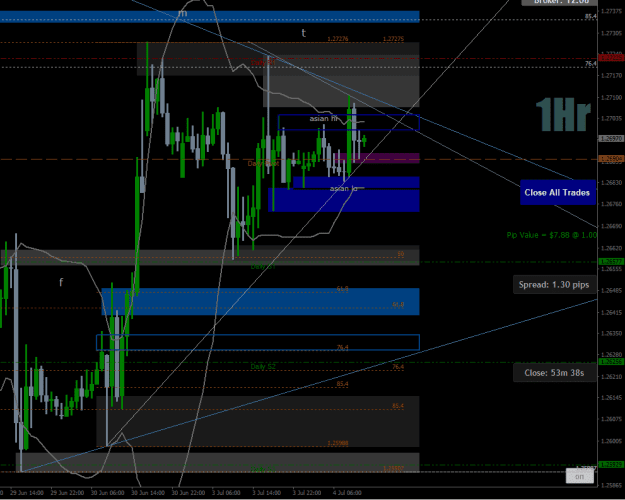The height and width of the screenshot is (500, 625).
Task: Select the outlined asian hi range box
Action: pyautogui.click(x=349, y=122)
